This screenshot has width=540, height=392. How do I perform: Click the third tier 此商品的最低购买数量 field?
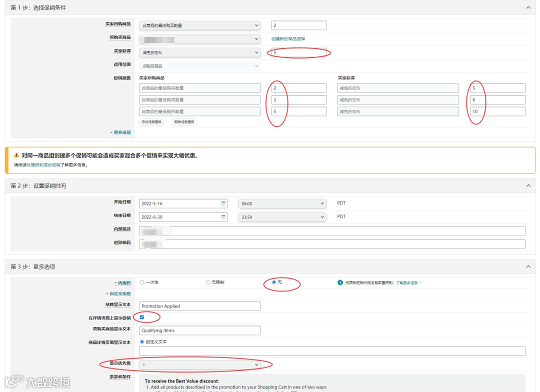pos(199,111)
